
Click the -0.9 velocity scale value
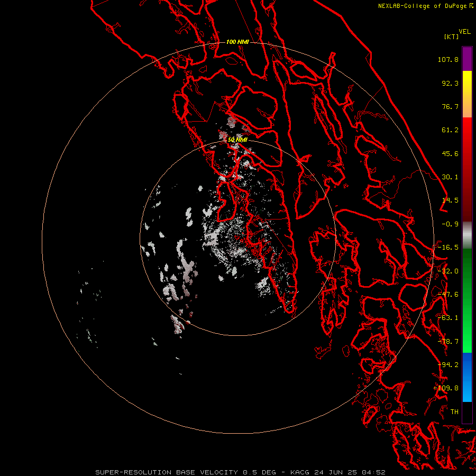450,224
